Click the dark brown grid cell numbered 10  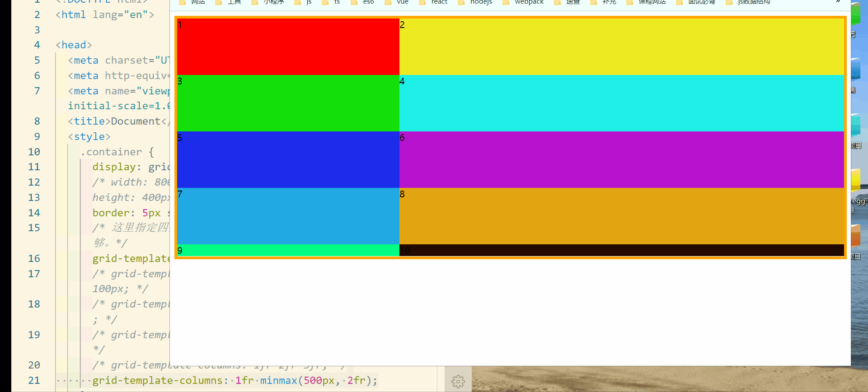(622, 250)
